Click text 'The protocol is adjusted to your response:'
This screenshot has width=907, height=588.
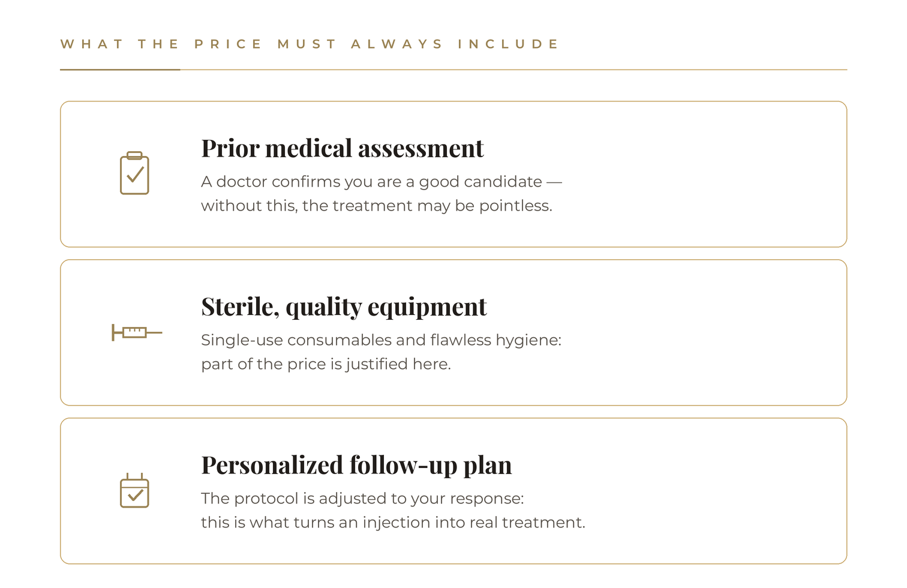pyautogui.click(x=362, y=498)
